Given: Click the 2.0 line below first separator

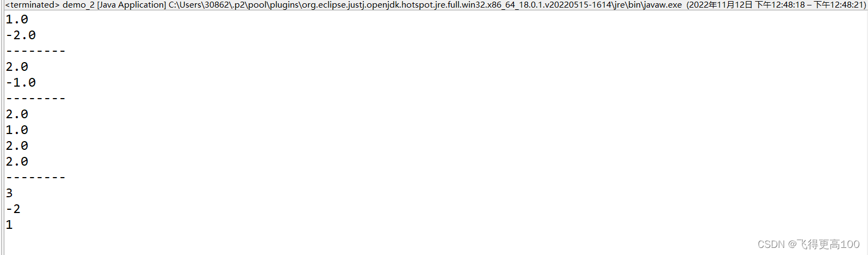Looking at the screenshot, I should 17,66.
